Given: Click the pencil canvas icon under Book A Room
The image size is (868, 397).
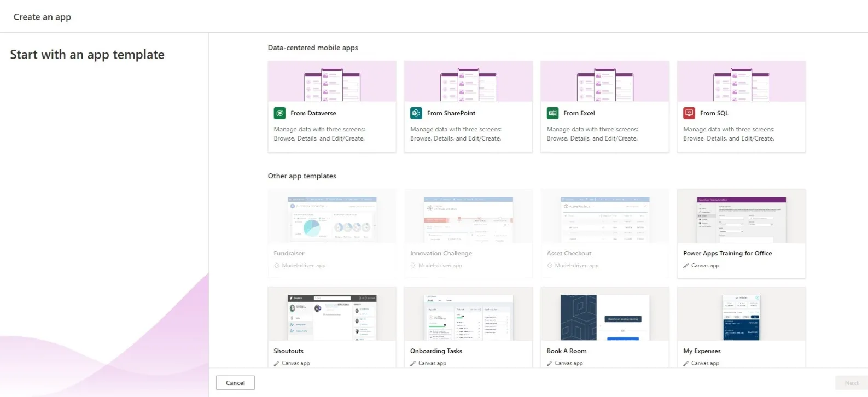Looking at the screenshot, I should click(550, 363).
